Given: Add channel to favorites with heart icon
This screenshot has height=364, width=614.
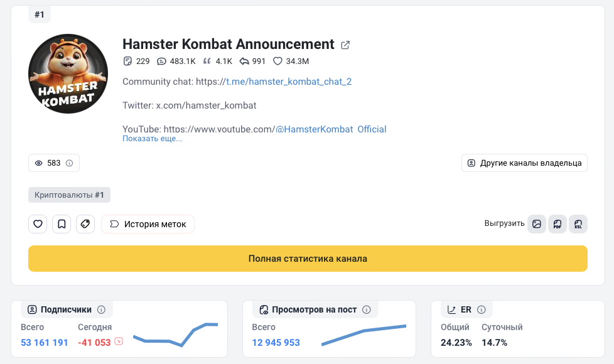Looking at the screenshot, I should [38, 224].
